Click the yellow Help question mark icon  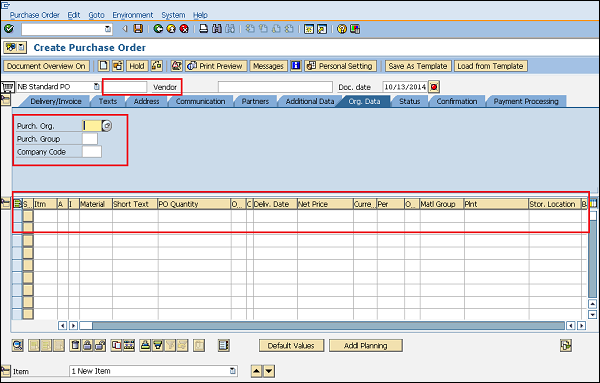tap(342, 29)
